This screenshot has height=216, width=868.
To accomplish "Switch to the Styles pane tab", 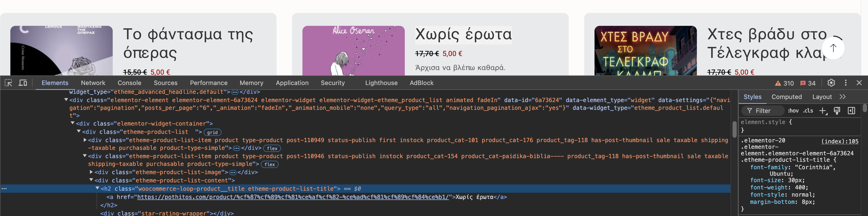I will (x=752, y=97).
